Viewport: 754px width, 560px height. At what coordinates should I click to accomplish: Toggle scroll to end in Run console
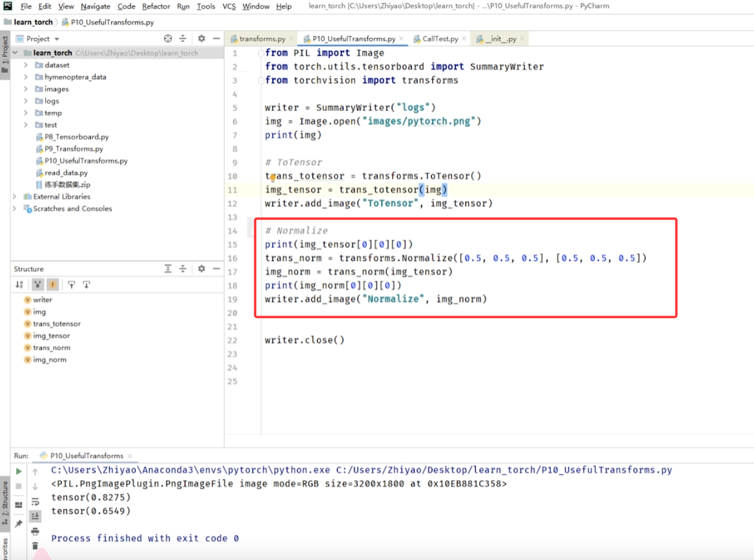tap(35, 516)
